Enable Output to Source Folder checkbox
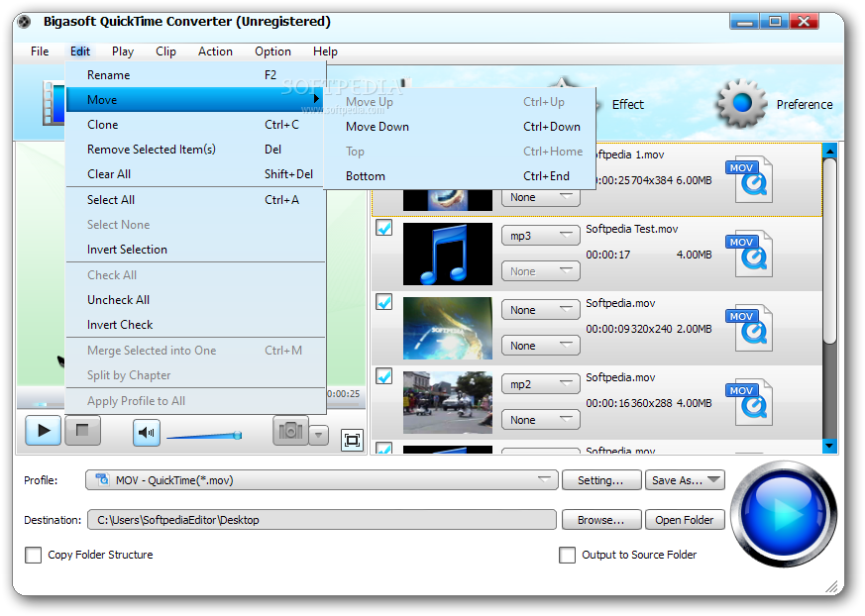This screenshot has height=616, width=865. tap(567, 555)
